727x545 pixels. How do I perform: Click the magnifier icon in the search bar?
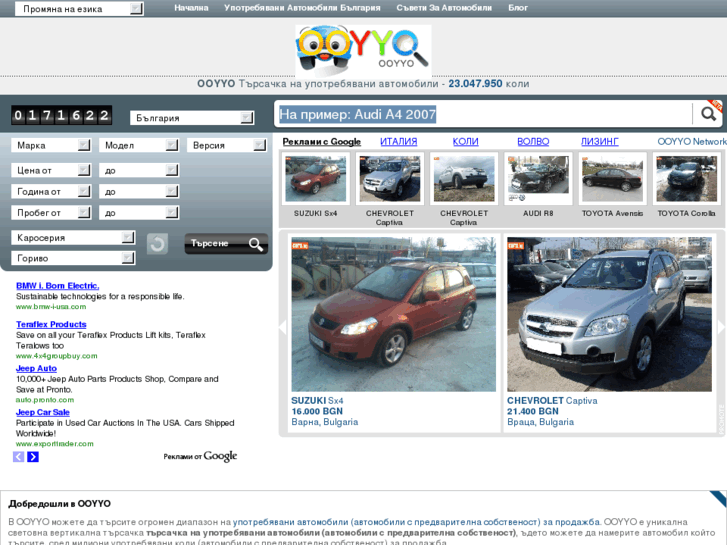point(705,114)
